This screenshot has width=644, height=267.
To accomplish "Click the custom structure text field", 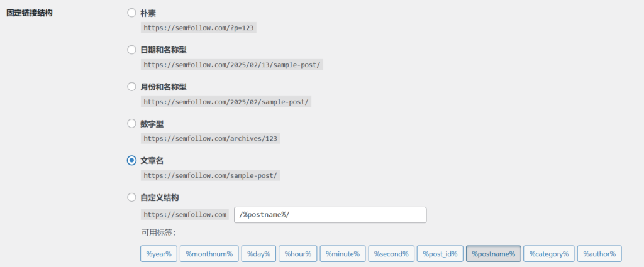I will [330, 215].
